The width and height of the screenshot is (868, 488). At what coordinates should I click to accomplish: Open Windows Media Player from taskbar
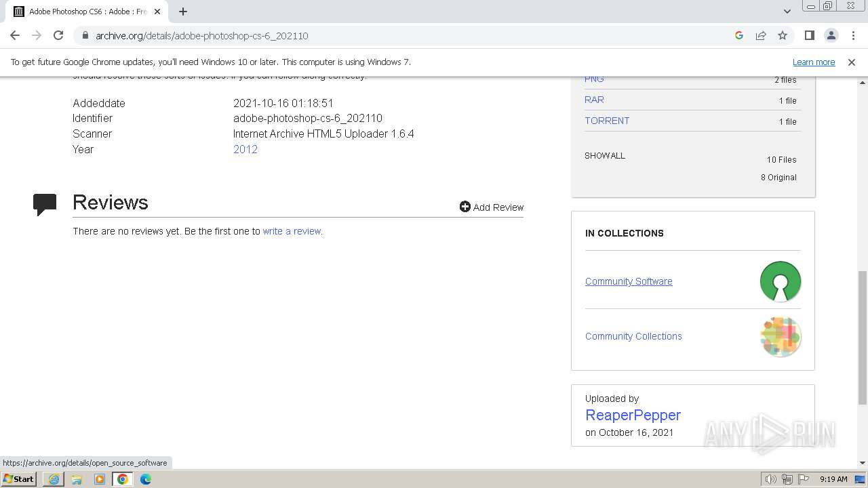(x=100, y=479)
